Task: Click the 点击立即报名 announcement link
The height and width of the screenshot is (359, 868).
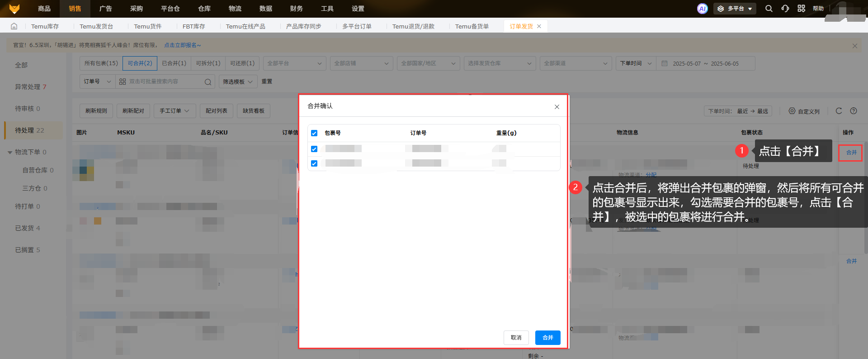Action: 182,45
